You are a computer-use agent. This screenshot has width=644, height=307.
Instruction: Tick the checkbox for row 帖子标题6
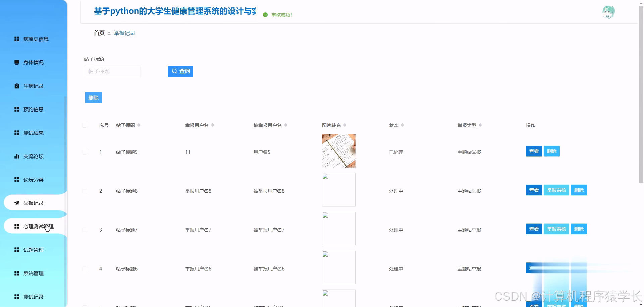(85, 269)
